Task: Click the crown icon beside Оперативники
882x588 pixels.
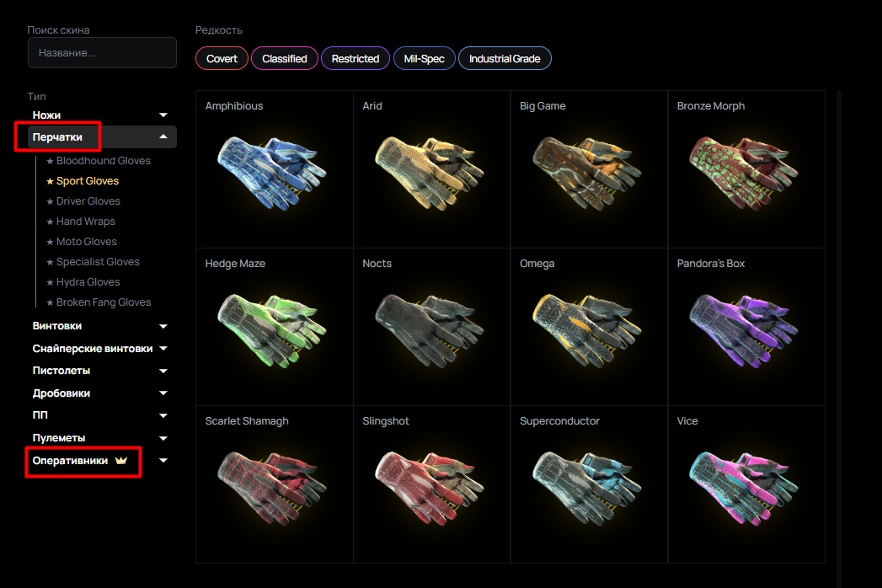Action: 121,460
